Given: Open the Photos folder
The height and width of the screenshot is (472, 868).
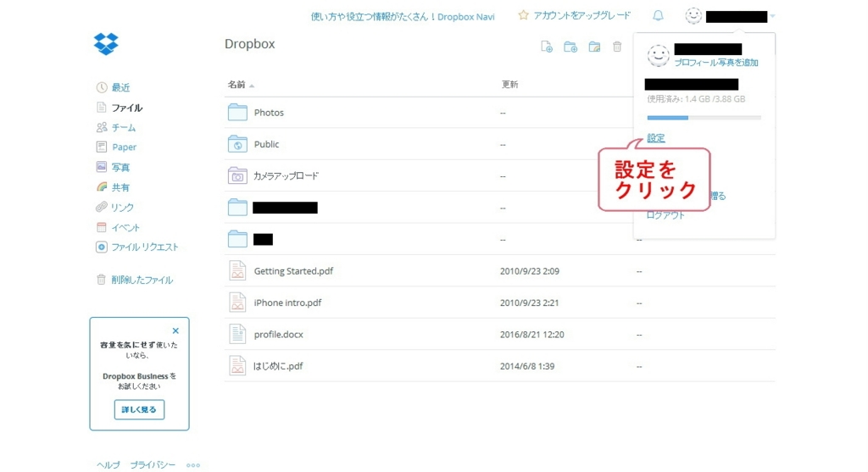Looking at the screenshot, I should [269, 113].
